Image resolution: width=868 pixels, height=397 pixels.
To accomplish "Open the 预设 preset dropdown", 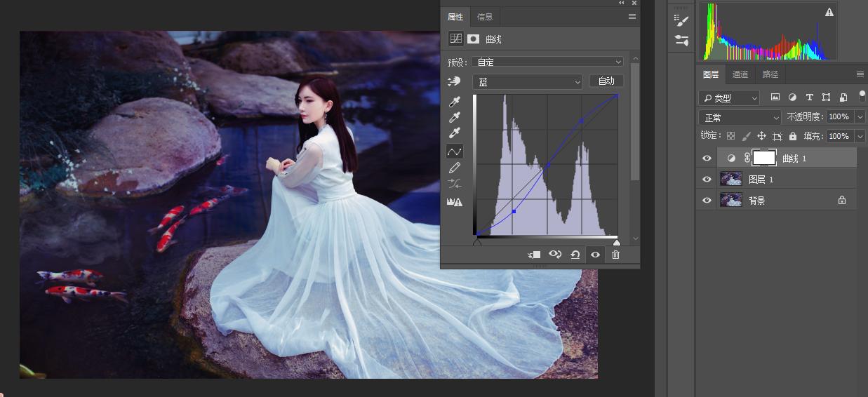I will point(547,62).
